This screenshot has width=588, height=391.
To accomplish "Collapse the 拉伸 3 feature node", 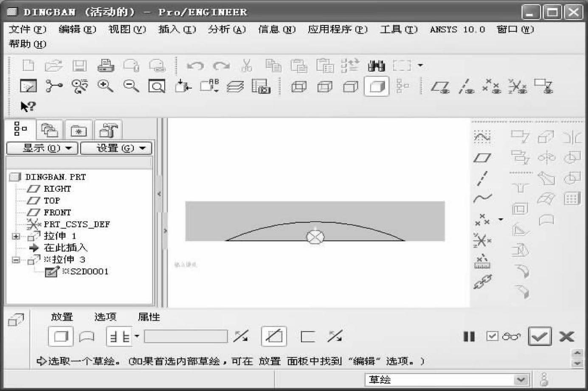I will pyautogui.click(x=16, y=260).
